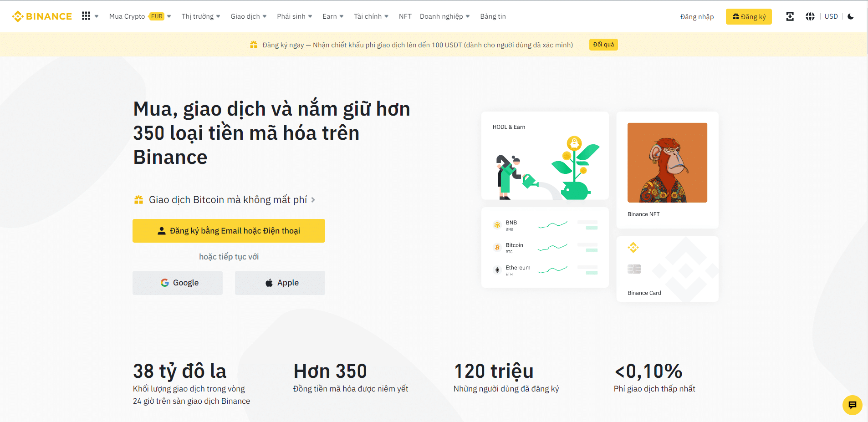This screenshot has width=868, height=422.
Task: Open the apps grid menu icon
Action: 86,16
